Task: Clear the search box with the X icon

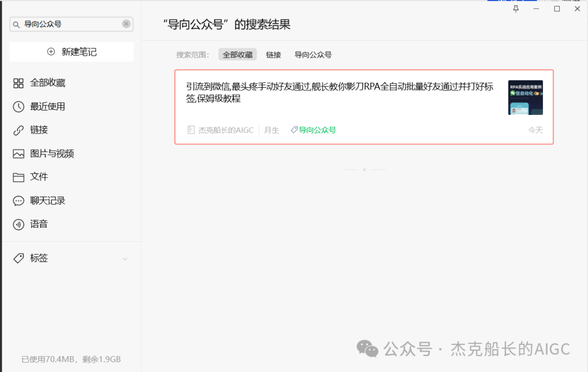Action: pyautogui.click(x=126, y=24)
